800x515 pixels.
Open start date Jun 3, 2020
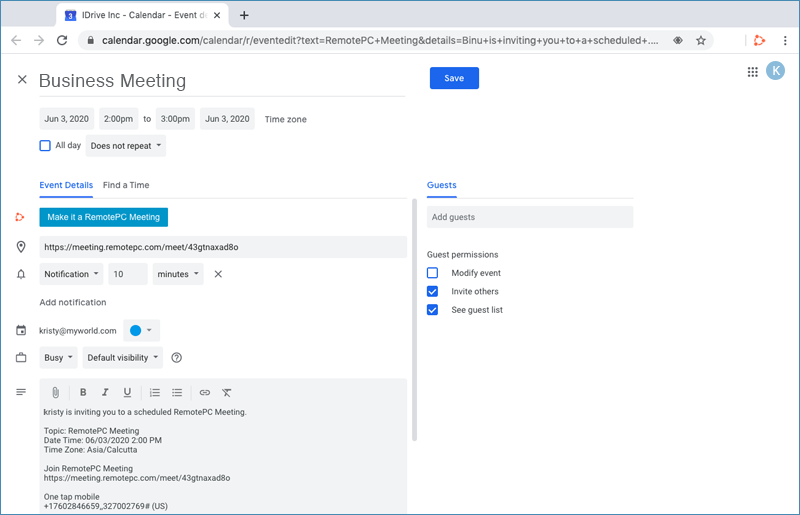[66, 119]
